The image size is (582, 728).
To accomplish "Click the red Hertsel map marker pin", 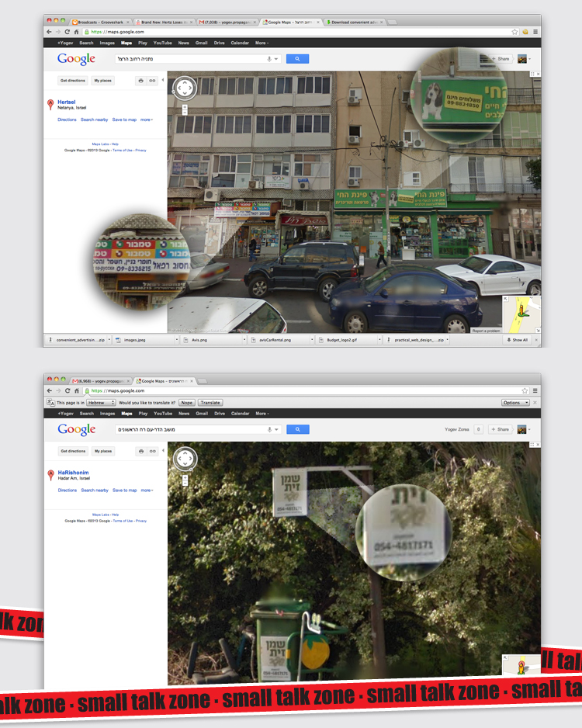I will click(50, 104).
